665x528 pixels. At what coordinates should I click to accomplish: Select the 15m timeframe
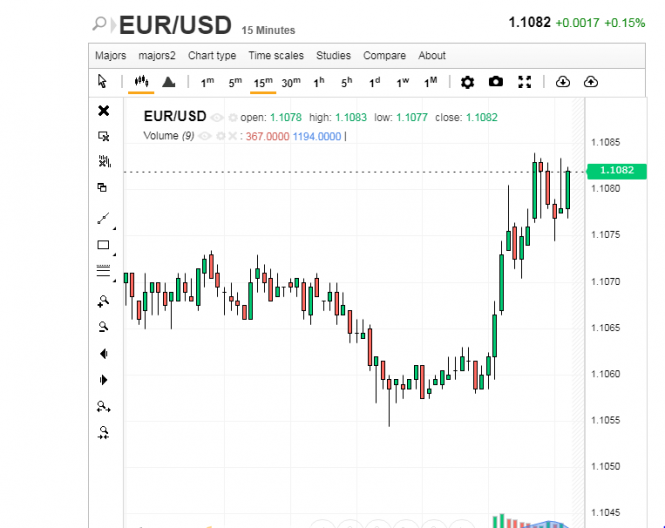[263, 82]
